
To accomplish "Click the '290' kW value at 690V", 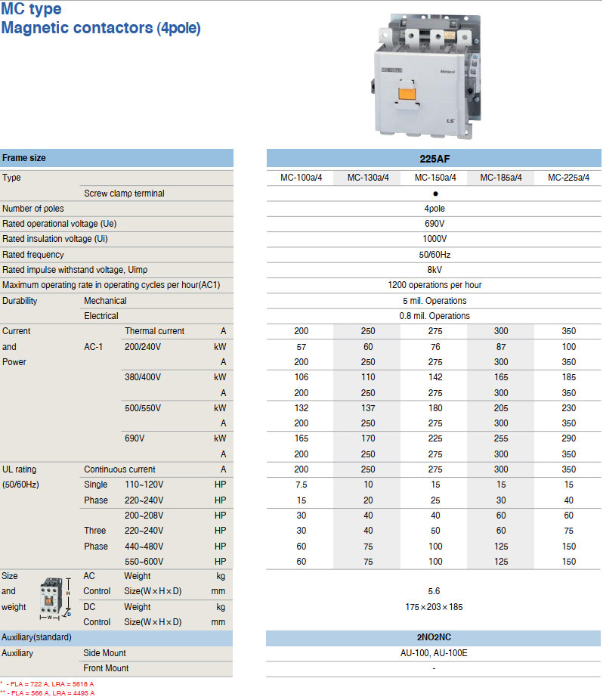I will tap(569, 438).
